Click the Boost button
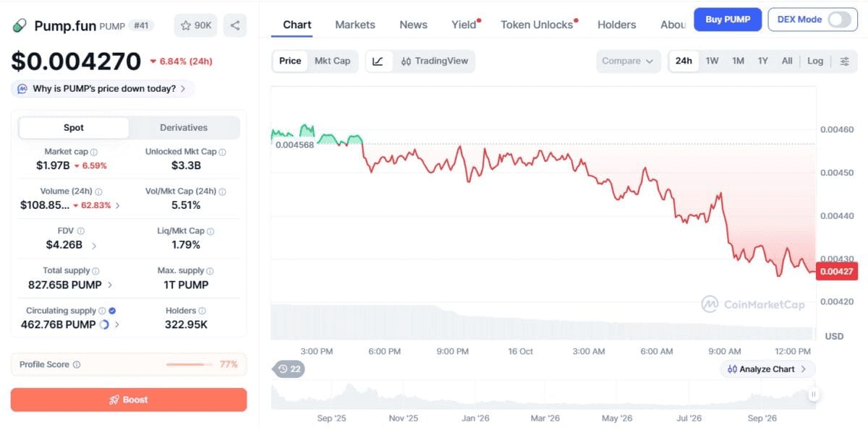This screenshot has width=868, height=430. (129, 400)
